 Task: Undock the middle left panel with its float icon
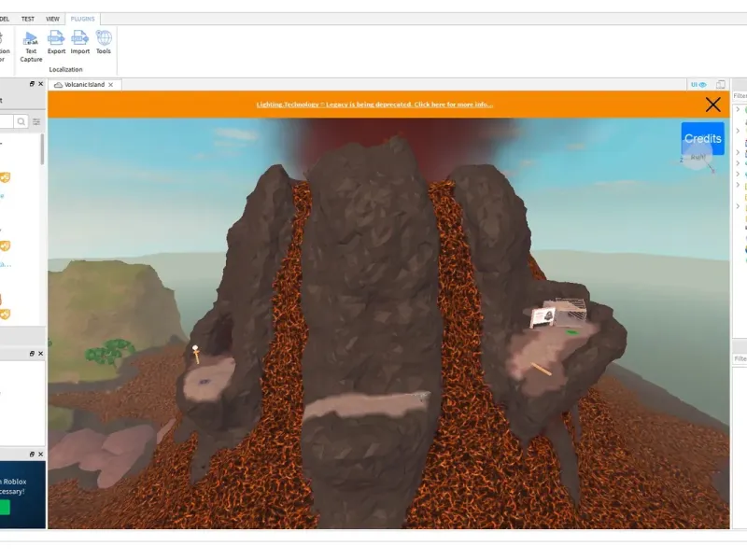tap(32, 354)
